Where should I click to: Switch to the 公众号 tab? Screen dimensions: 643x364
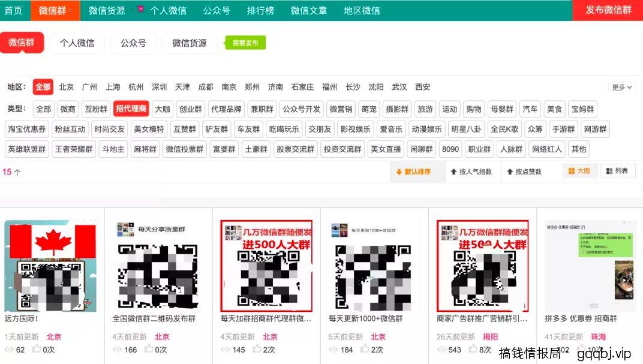[x=133, y=43]
